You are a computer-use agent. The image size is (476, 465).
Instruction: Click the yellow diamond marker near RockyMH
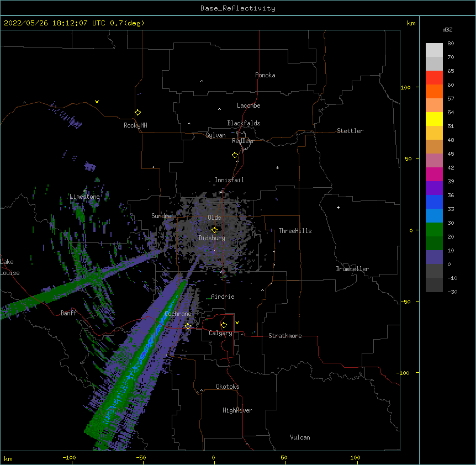tap(138, 113)
